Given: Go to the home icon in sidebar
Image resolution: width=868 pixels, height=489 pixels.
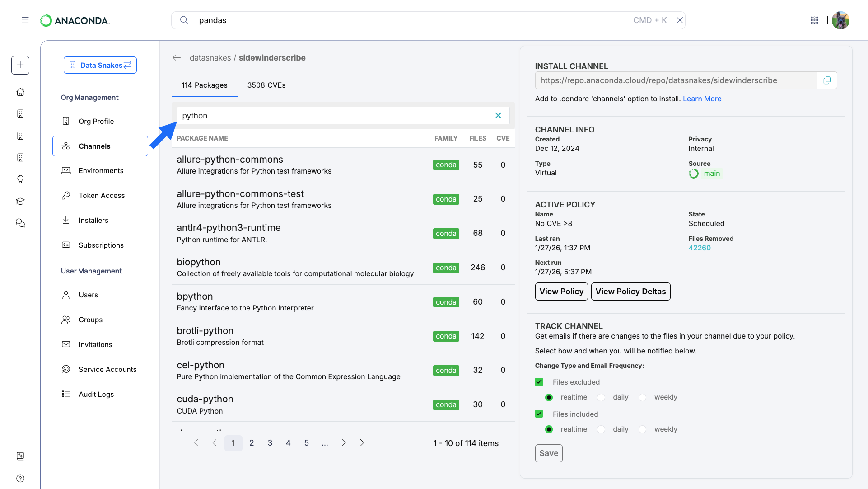Looking at the screenshot, I should coord(20,92).
